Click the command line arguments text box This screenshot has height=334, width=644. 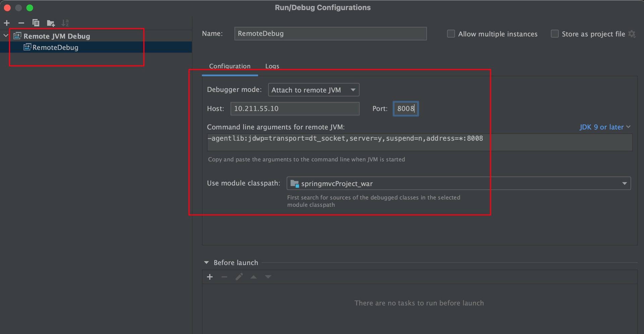coord(420,142)
